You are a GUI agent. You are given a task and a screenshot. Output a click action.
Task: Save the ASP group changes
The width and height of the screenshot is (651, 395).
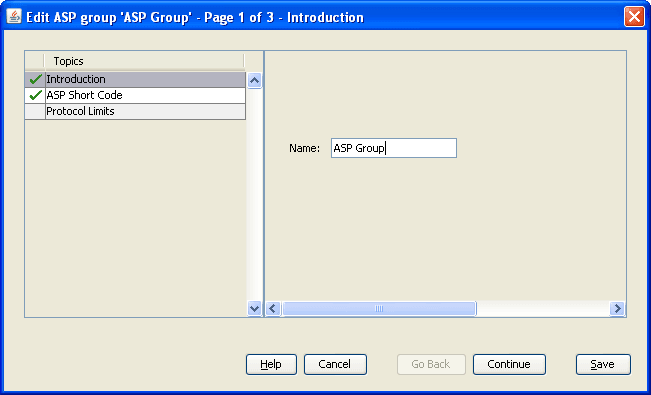coord(603,364)
